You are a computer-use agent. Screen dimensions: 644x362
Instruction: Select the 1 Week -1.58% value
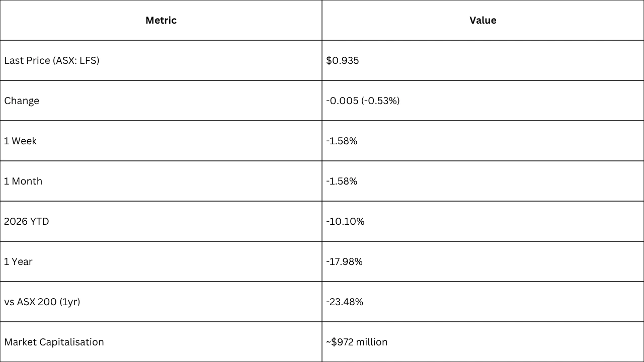point(342,141)
